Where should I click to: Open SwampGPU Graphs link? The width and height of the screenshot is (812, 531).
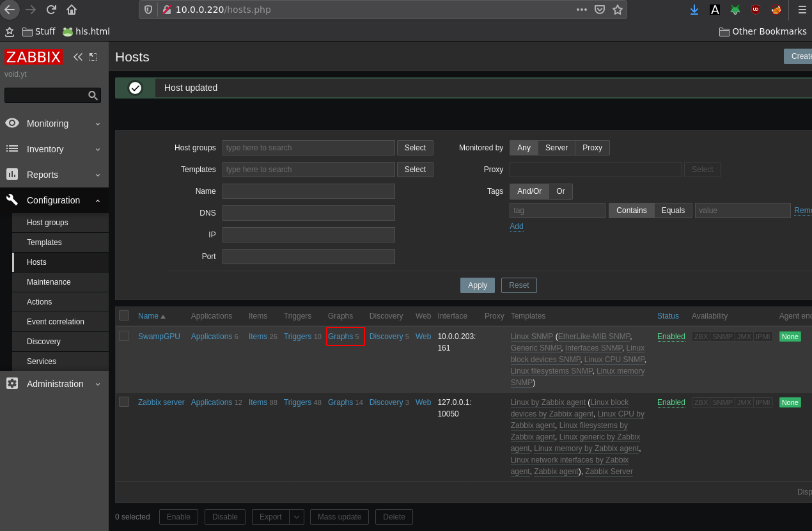coord(340,337)
